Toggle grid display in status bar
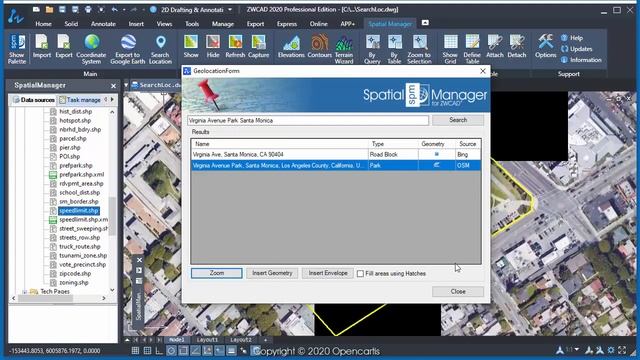Viewport: 640px width, 360px height. [135, 351]
